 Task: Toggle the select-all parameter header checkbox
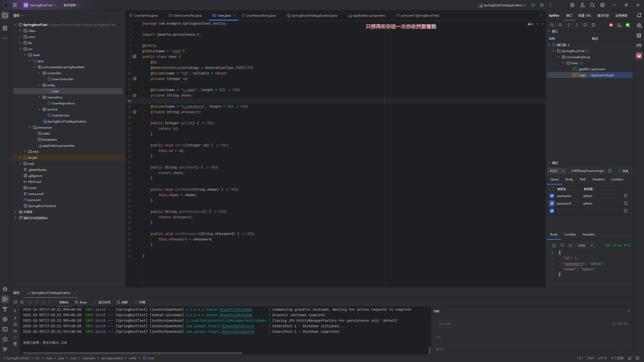(552, 189)
